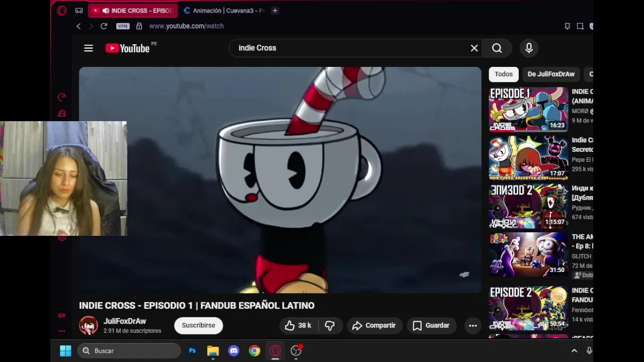Viewport: 644px width, 362px height.
Task: Like the video 38 k
Action: [298, 325]
